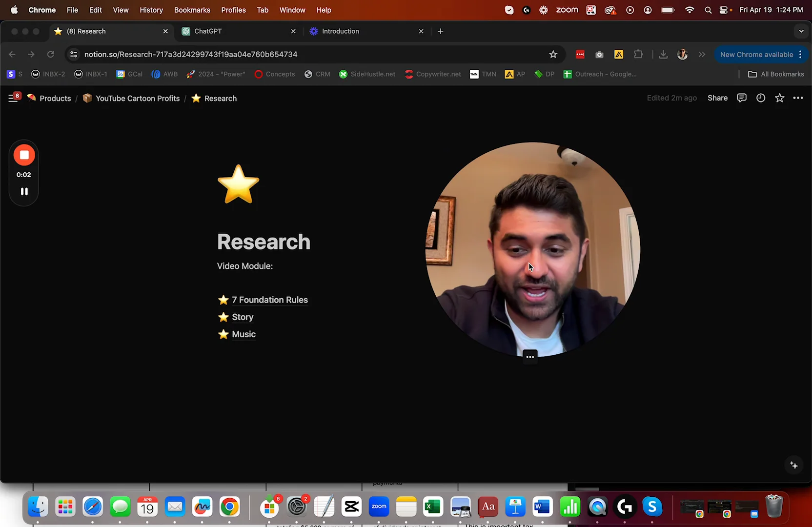
Task: Pause the recording
Action: pos(24,191)
